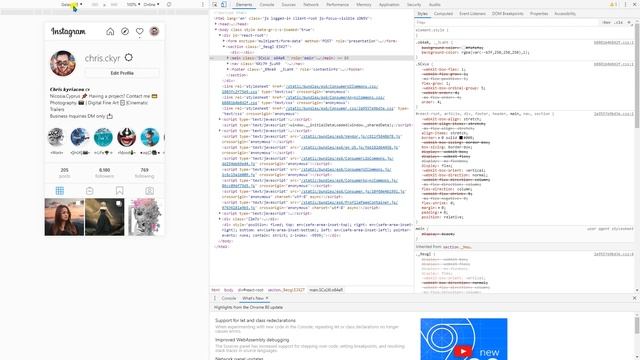Switch to the Application tab
Image resolution: width=640 pixels, height=360 pixels.
point(389,4)
